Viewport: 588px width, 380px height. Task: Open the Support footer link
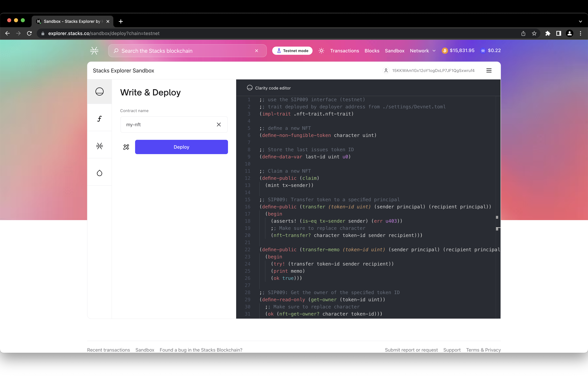pos(452,350)
